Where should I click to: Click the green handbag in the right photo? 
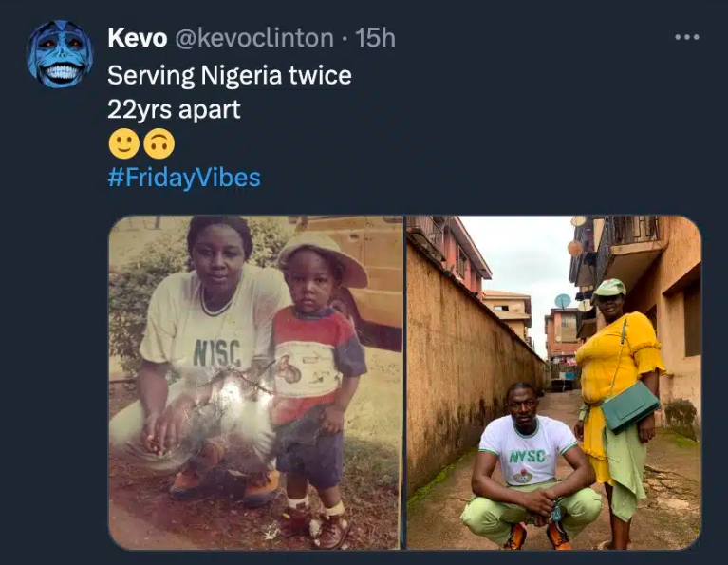pyautogui.click(x=629, y=404)
